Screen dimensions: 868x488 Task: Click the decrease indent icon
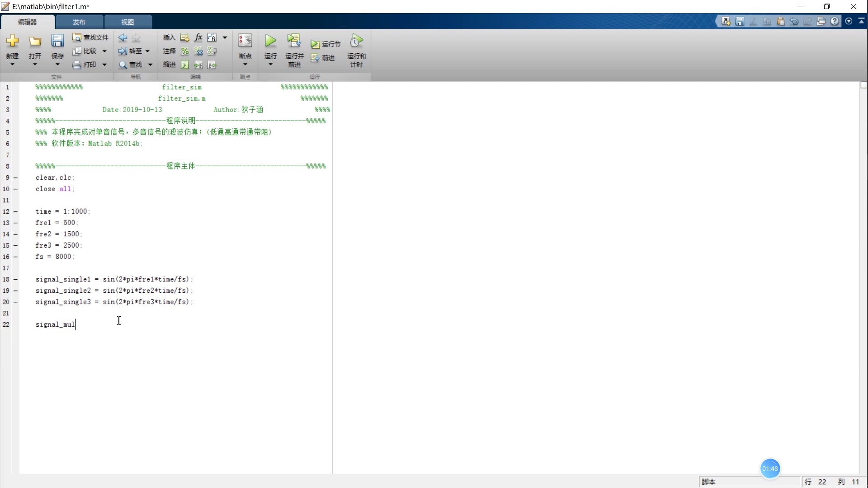[212, 65]
